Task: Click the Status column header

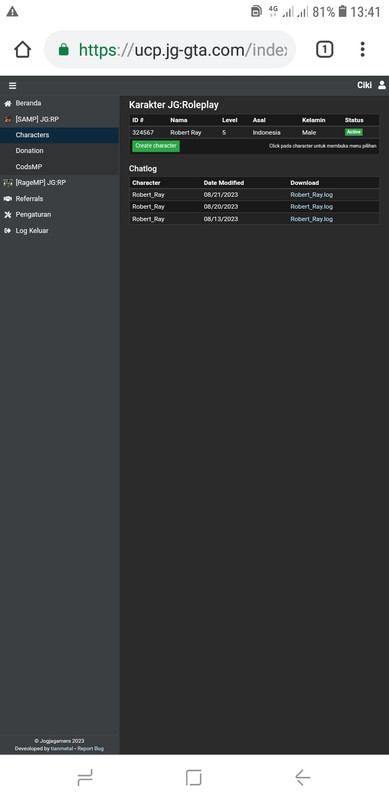Action: coord(354,120)
